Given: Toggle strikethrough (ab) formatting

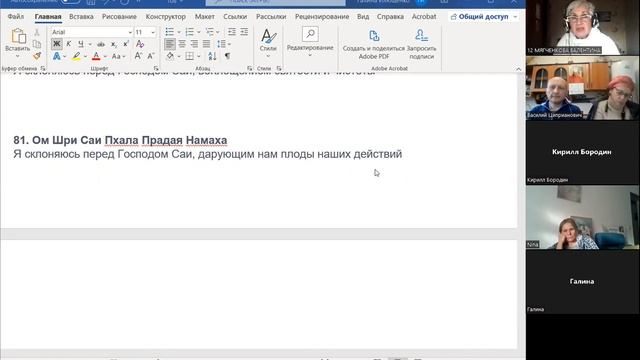Looking at the screenshot, I should pos(101,44).
